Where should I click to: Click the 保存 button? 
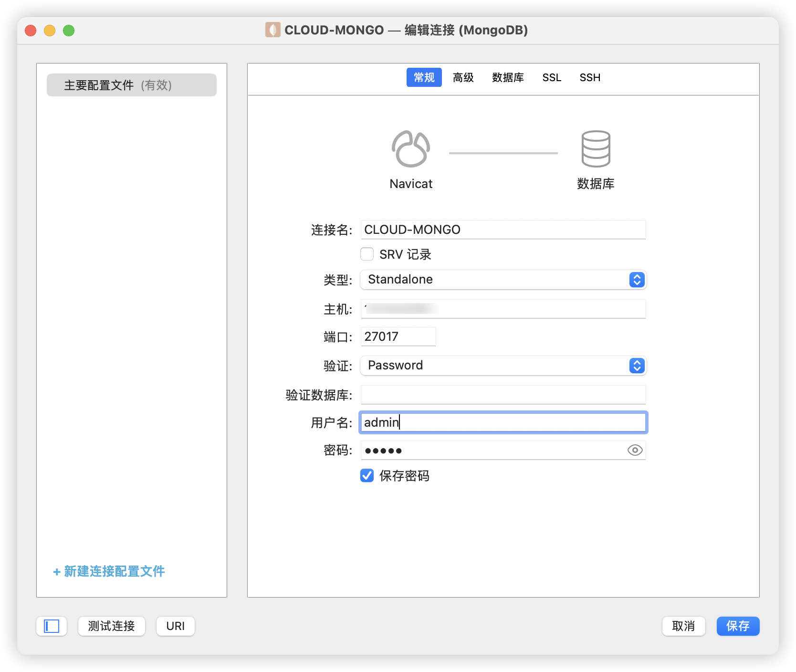tap(738, 626)
